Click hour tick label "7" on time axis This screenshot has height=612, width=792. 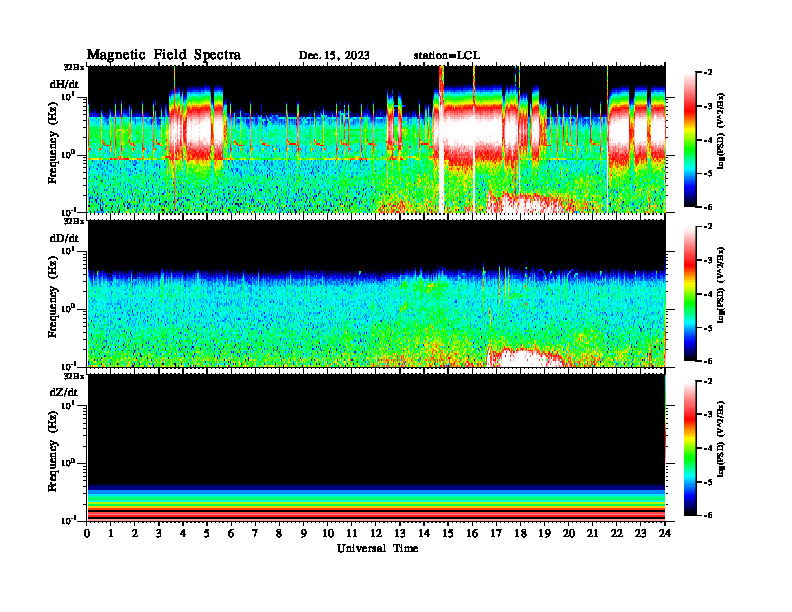[x=255, y=533]
